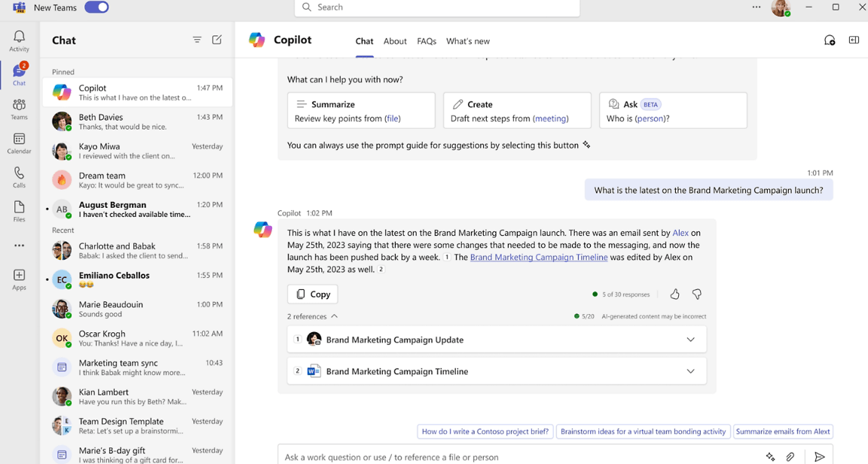
Task: Click the Copy button
Action: tap(313, 294)
